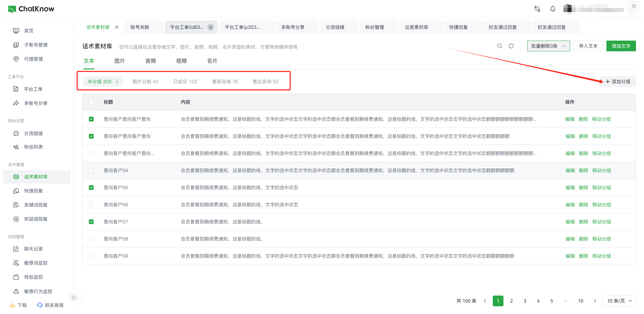Expand the 批量删除3条 dropdown
Viewport: 644px width, 314px height.
coord(565,46)
